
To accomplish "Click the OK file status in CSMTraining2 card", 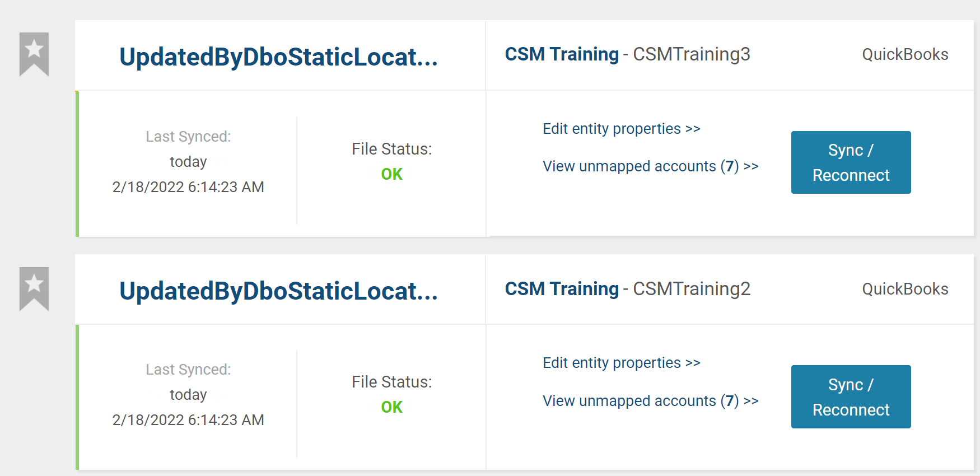I will [x=392, y=407].
